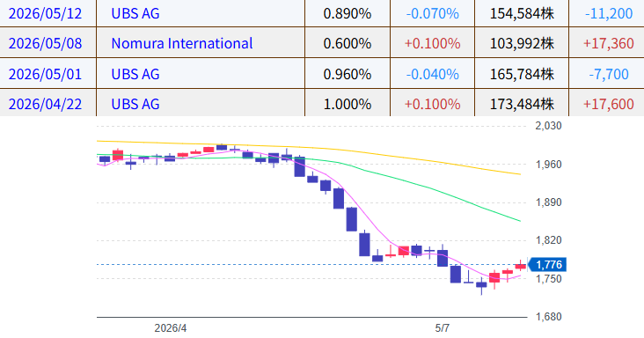Click the 1,680 price axis label
The image size is (644, 338).
pyautogui.click(x=548, y=317)
